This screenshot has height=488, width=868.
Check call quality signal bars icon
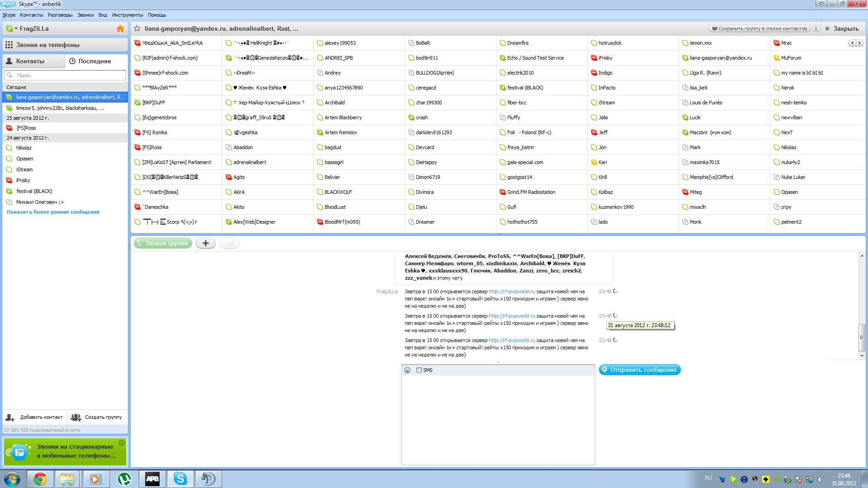pos(229,243)
